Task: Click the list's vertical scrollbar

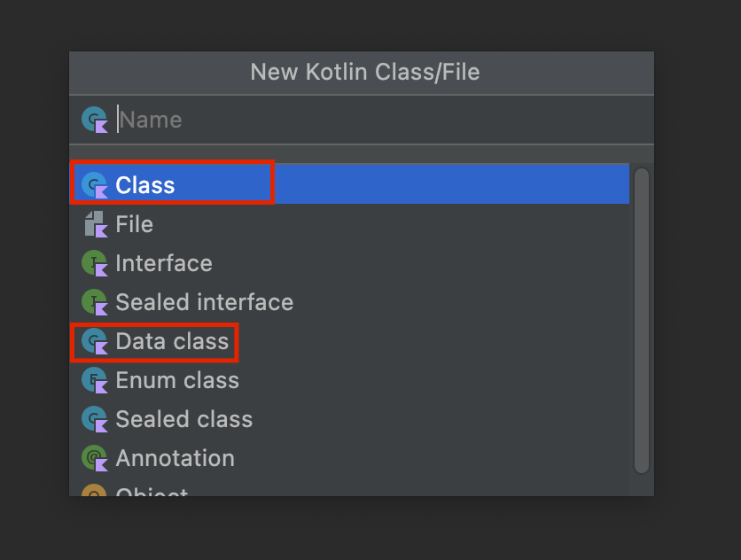Action: [x=642, y=321]
